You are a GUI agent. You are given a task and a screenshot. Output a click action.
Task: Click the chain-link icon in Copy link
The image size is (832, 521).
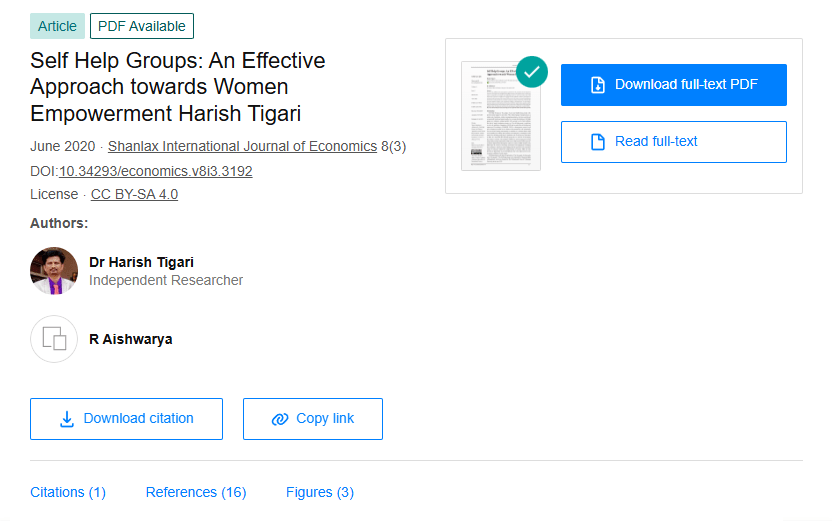pyautogui.click(x=280, y=419)
